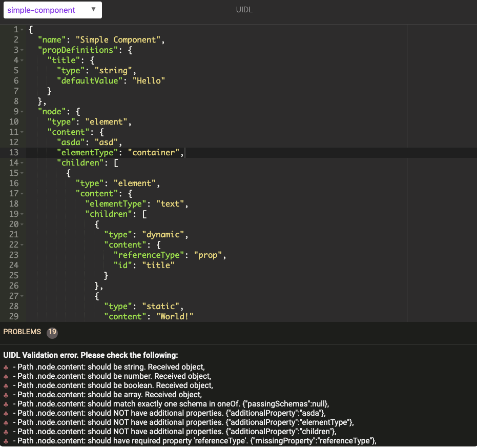Select the passingSchemas null error message

171,404
